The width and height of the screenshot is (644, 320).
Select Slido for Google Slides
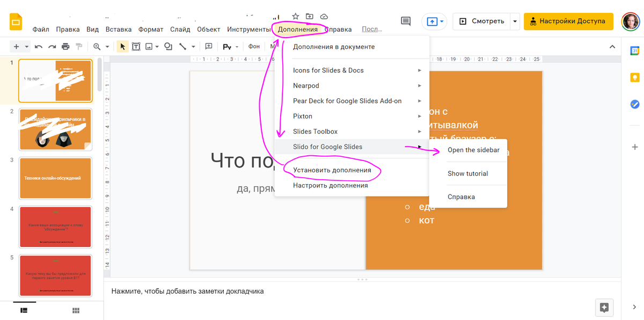point(352,147)
